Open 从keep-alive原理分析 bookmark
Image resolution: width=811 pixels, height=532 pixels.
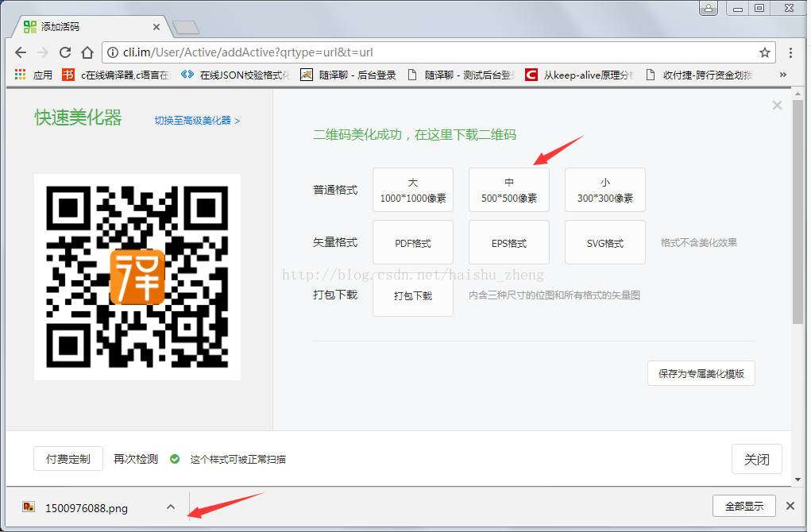point(579,75)
